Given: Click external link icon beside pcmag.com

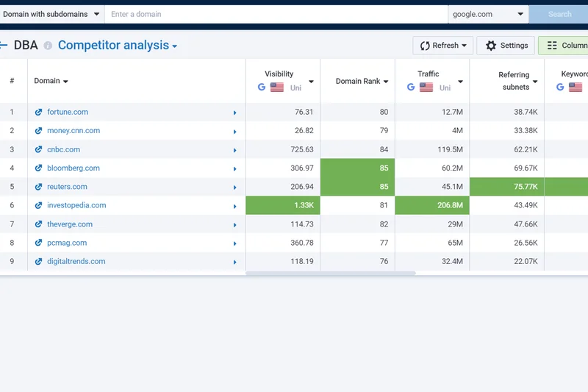Looking at the screenshot, I should pyautogui.click(x=39, y=243).
